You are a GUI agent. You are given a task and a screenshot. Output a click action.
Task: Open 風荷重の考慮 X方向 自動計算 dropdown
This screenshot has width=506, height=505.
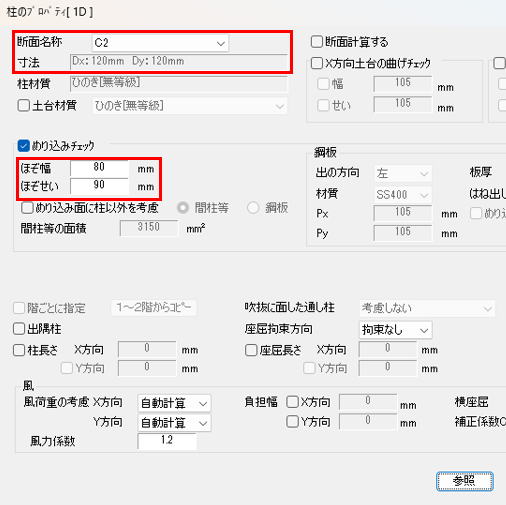174,404
